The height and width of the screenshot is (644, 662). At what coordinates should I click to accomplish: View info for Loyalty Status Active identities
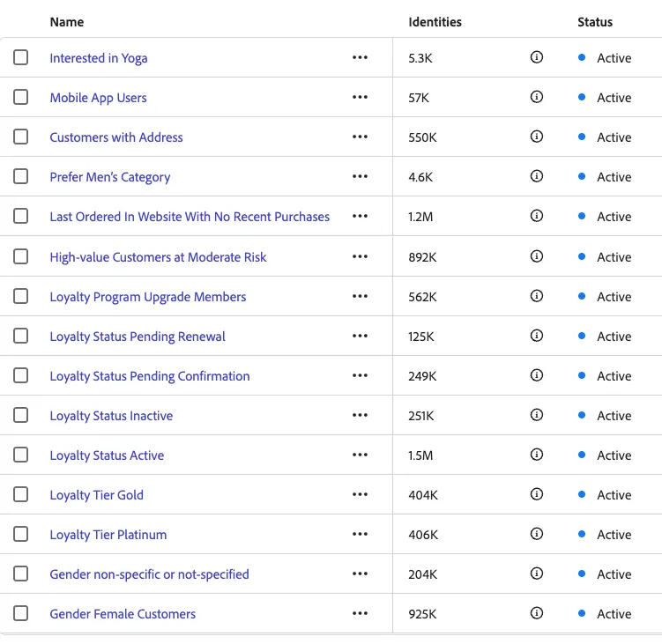pos(536,455)
